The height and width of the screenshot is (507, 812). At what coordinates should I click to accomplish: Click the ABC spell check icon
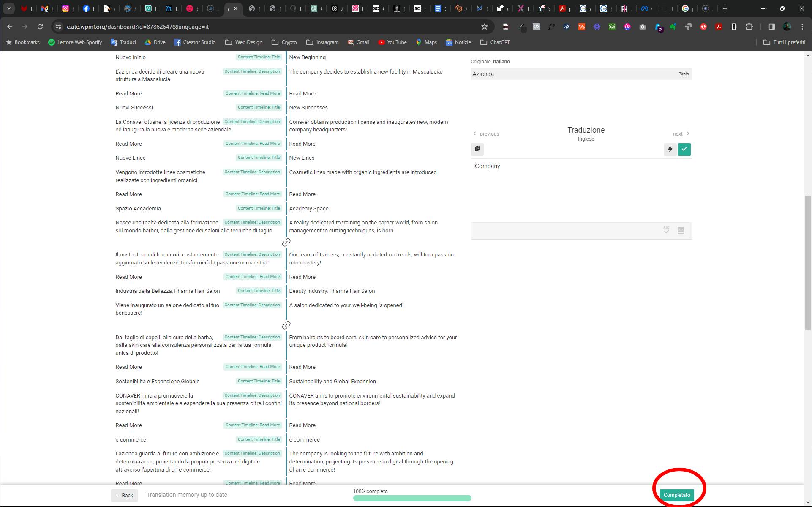(666, 231)
